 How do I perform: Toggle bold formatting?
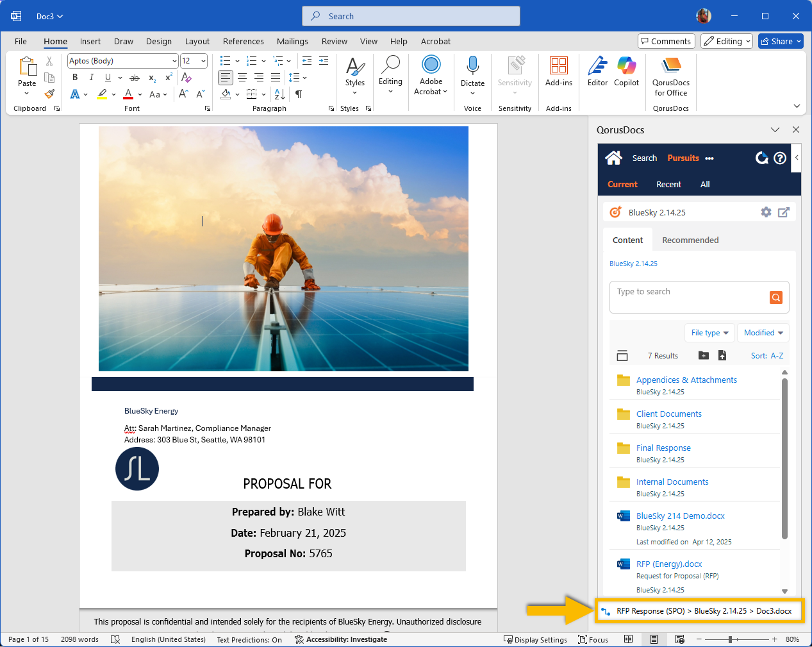click(75, 78)
